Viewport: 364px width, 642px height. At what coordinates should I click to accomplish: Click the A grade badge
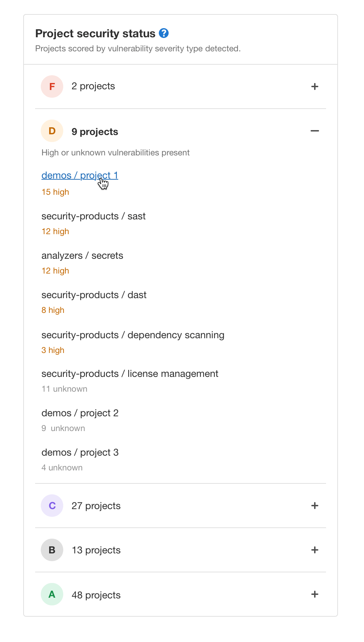point(52,594)
